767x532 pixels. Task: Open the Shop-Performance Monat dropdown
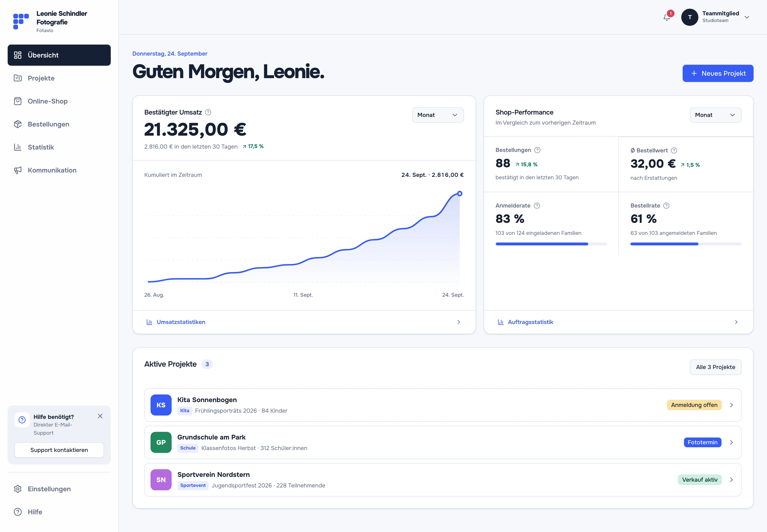tap(715, 115)
